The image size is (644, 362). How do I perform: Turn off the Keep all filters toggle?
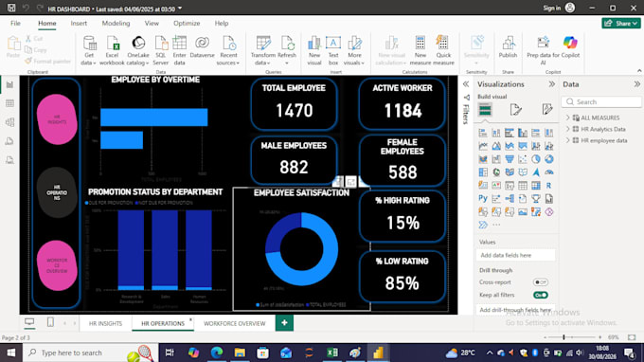pos(541,295)
